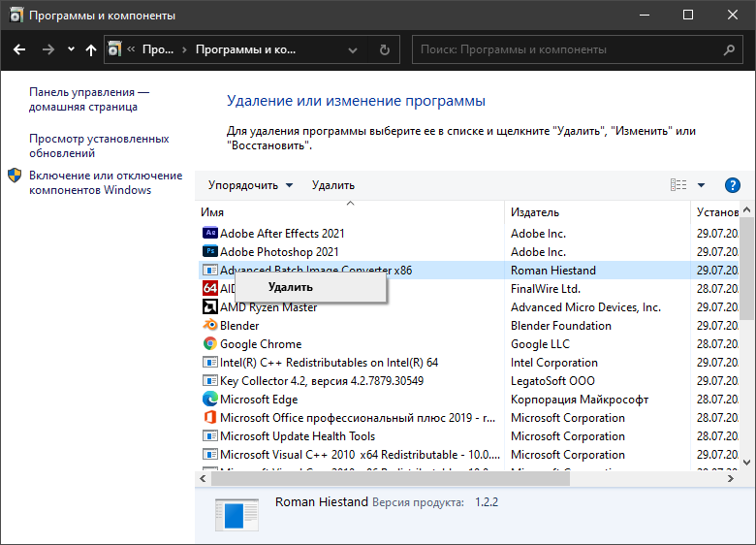This screenshot has width=756, height=545.
Task: Click the Google Chrome icon
Action: (209, 343)
